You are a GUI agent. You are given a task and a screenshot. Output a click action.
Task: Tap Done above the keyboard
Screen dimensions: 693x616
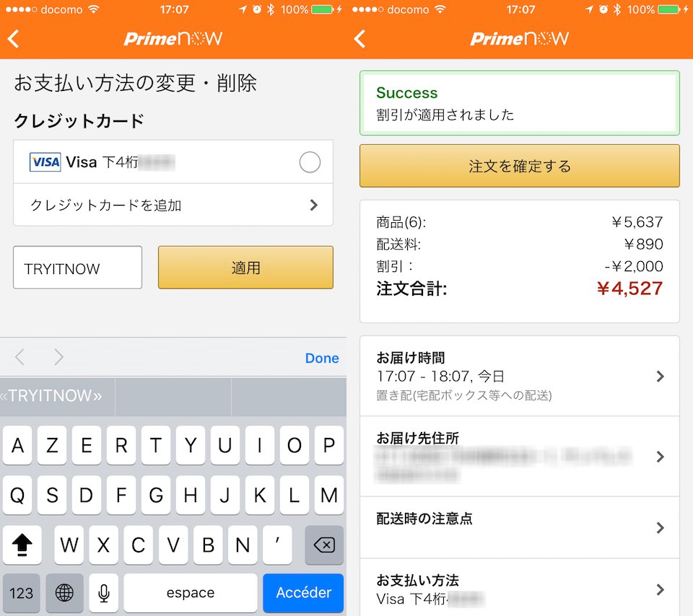322,358
